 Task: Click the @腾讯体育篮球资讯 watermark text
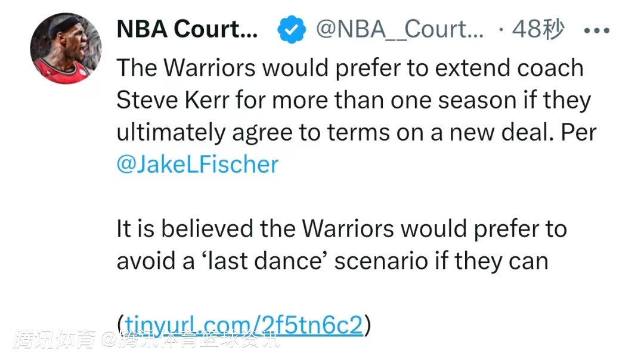pos(190,340)
